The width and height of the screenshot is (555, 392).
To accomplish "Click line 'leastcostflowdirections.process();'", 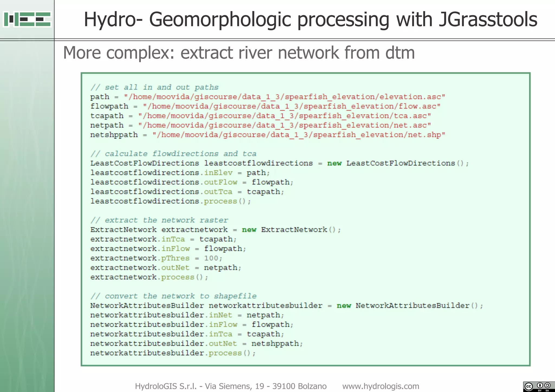I will tap(171, 201).
